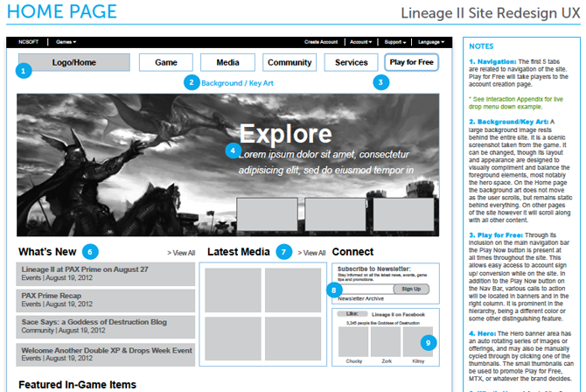Click Kilroy's Facebook profile thumbnail
Screen dimensions: 586x392
click(418, 341)
